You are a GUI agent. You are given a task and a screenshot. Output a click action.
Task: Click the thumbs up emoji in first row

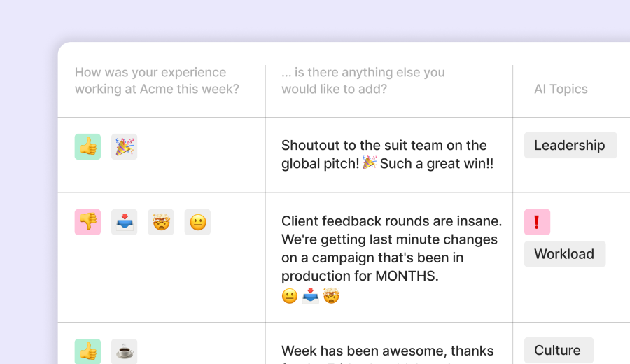tap(87, 147)
